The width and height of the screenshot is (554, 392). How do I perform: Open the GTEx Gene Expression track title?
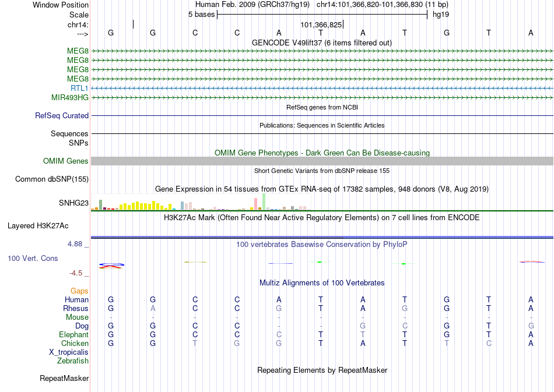pyautogui.click(x=322, y=189)
